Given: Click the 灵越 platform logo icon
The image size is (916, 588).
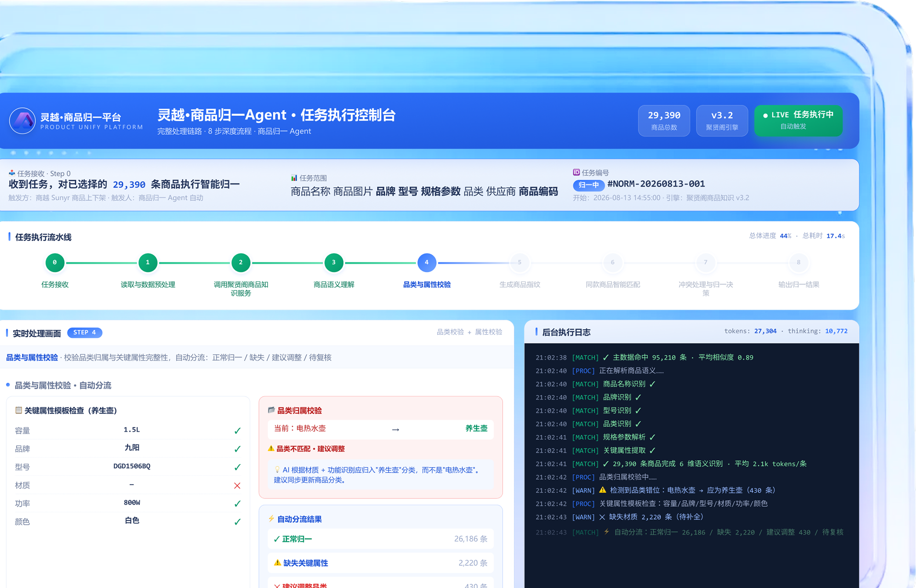Looking at the screenshot, I should (x=22, y=120).
